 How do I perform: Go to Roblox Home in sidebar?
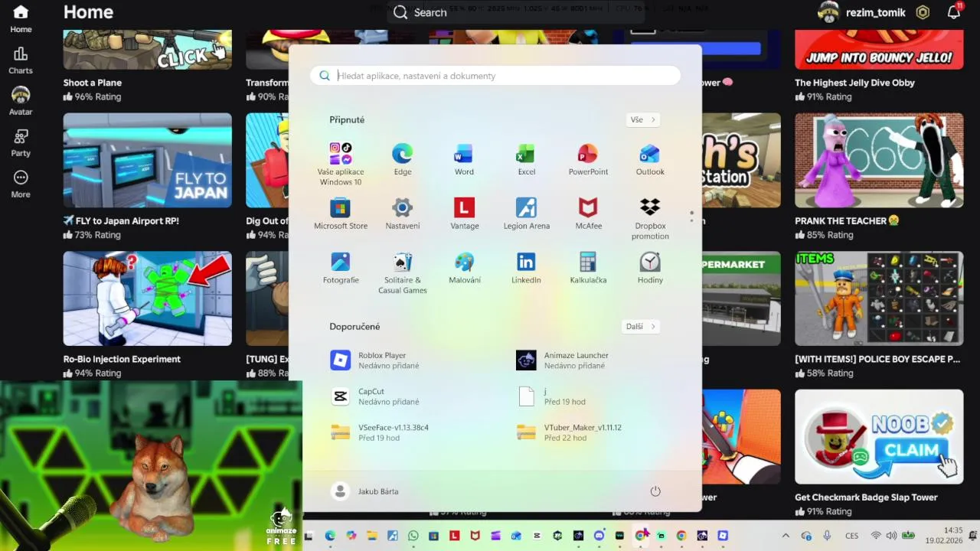[21, 20]
